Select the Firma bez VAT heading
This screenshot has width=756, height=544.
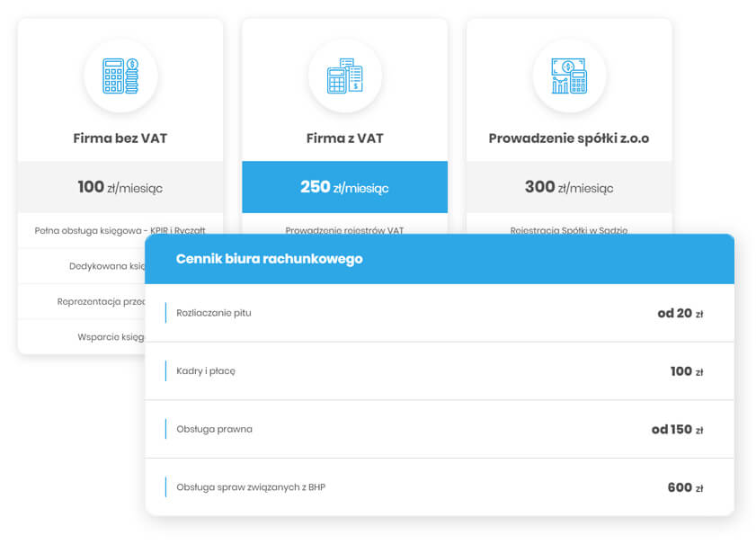[120, 138]
